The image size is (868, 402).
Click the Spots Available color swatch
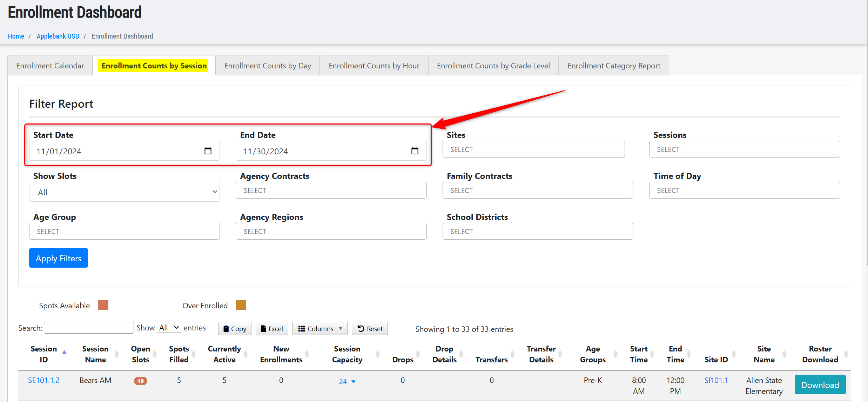pos(103,305)
